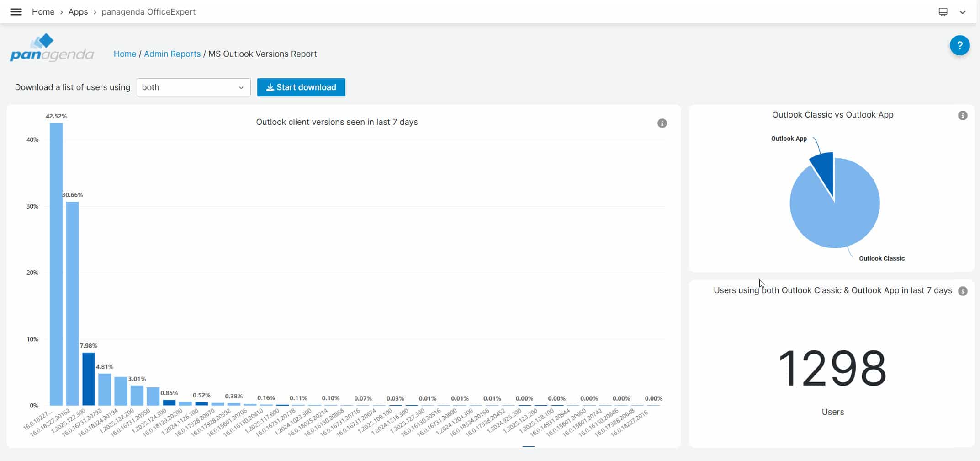980x461 pixels.
Task: Open the Admin Reports breadcrumb link
Action: click(x=172, y=54)
